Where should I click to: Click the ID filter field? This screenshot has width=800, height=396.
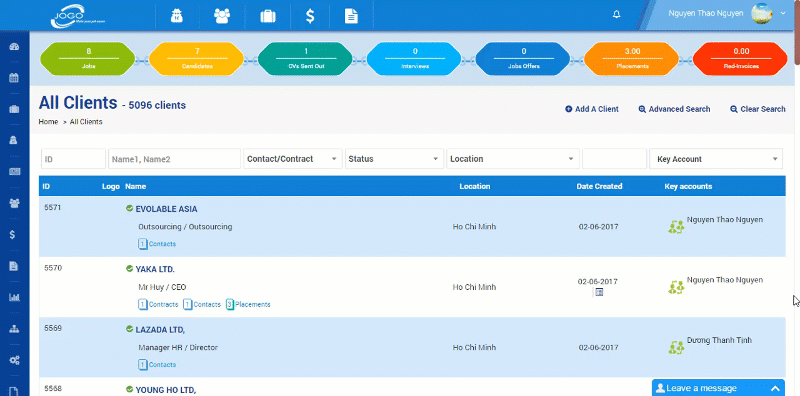tap(73, 159)
